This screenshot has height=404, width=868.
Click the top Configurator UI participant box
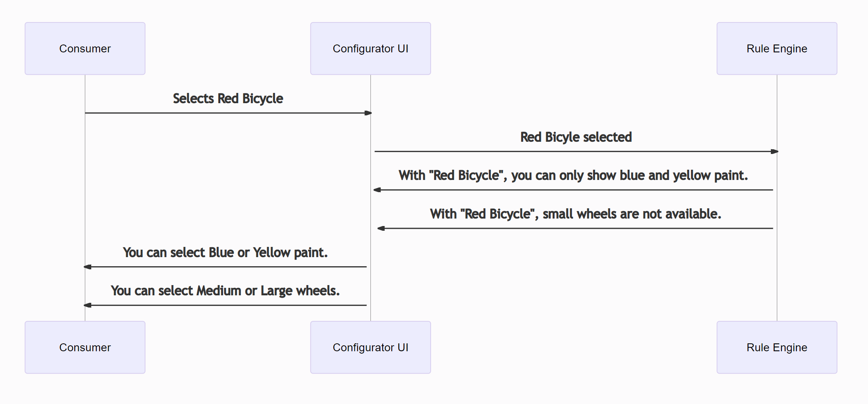coord(370,48)
